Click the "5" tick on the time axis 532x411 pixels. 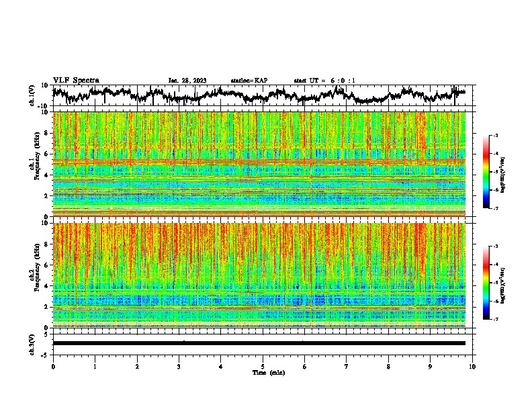tap(263, 367)
